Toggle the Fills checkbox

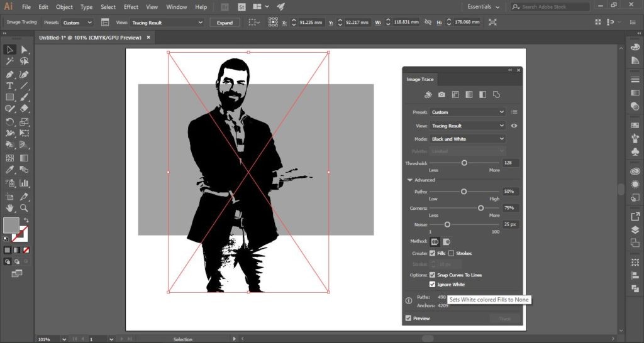(x=433, y=253)
